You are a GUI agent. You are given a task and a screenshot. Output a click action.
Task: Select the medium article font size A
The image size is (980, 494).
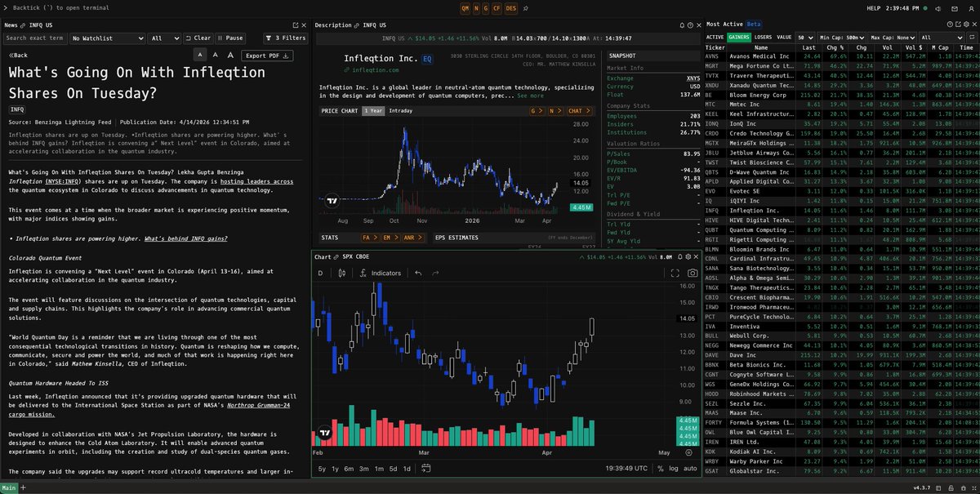215,55
